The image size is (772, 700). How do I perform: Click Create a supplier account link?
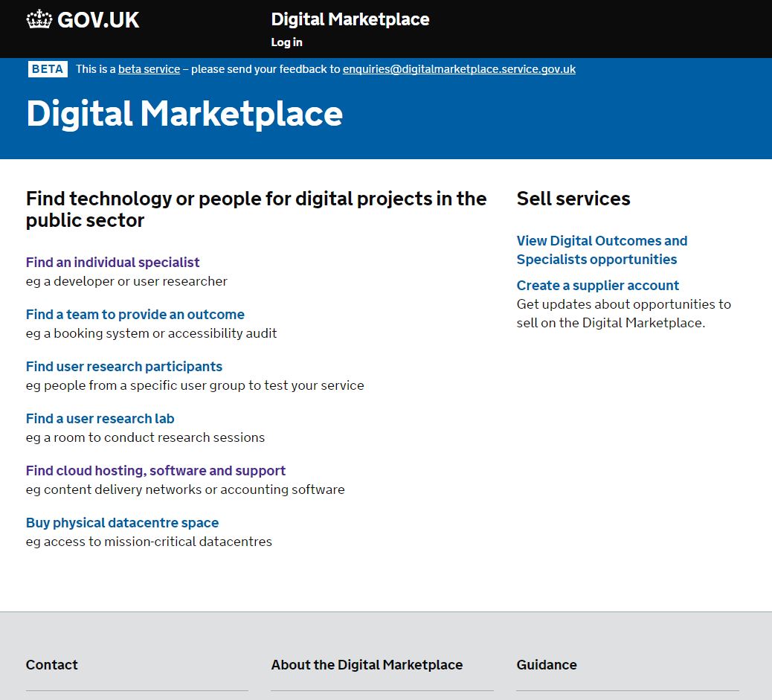(x=598, y=285)
